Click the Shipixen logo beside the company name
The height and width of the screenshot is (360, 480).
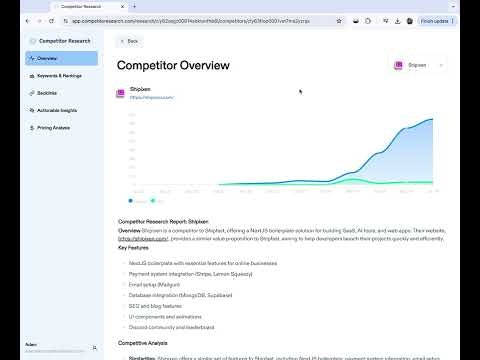[x=120, y=93]
